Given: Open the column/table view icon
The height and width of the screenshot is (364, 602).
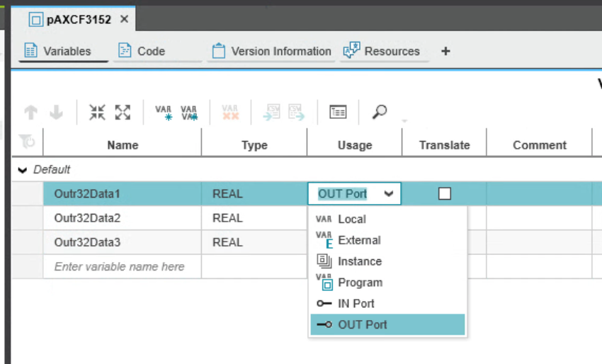Looking at the screenshot, I should coord(338,112).
